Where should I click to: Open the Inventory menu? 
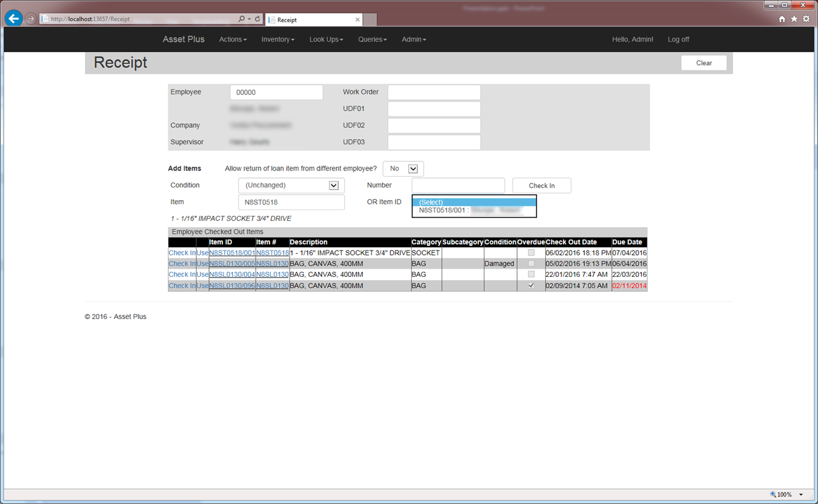pos(278,40)
